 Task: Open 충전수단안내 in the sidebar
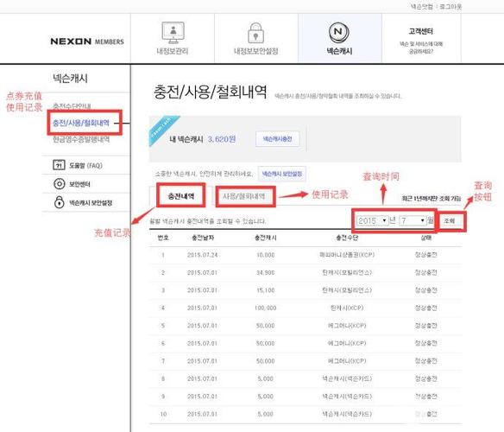point(72,105)
